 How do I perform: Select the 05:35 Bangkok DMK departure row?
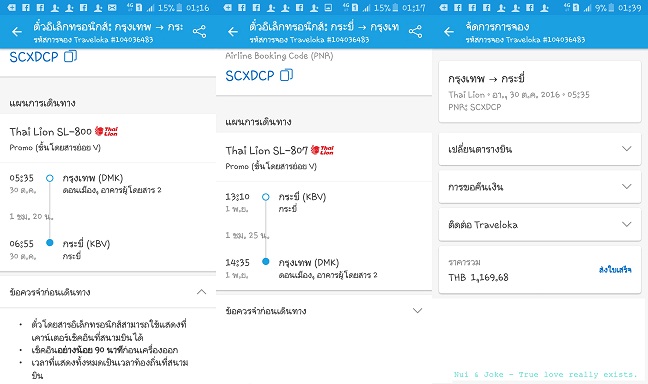[x=108, y=184]
